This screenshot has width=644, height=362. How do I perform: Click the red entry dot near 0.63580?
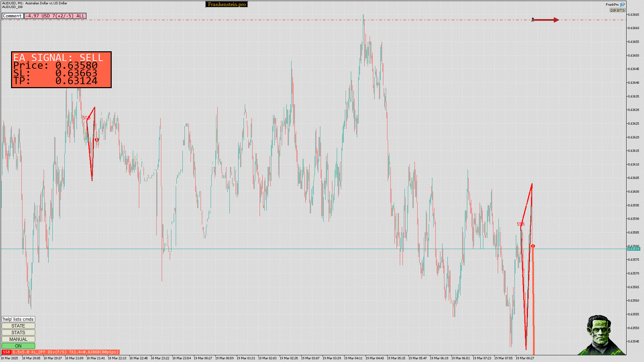coord(533,246)
